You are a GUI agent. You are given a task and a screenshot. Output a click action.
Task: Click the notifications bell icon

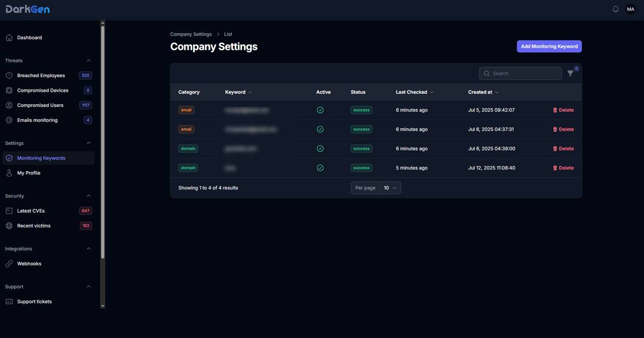[x=616, y=9]
